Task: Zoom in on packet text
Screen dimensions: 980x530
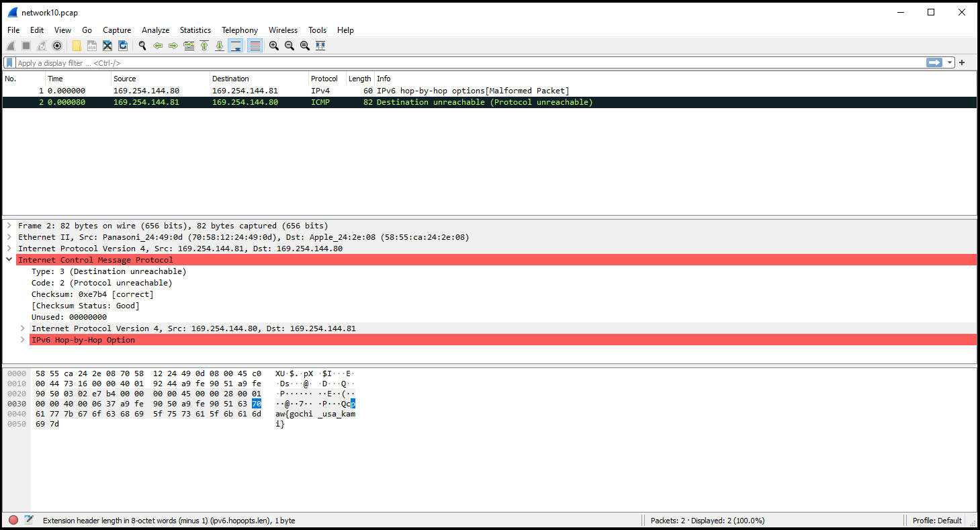Action: 274,46
